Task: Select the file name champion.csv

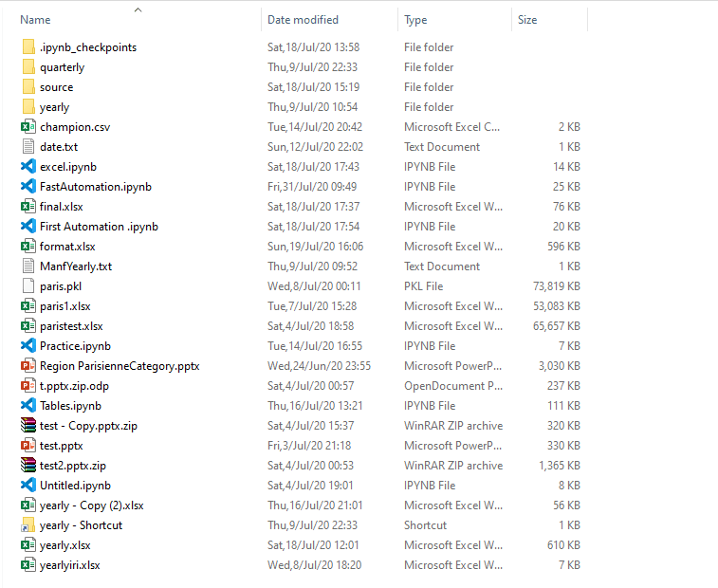Action: coord(75,127)
